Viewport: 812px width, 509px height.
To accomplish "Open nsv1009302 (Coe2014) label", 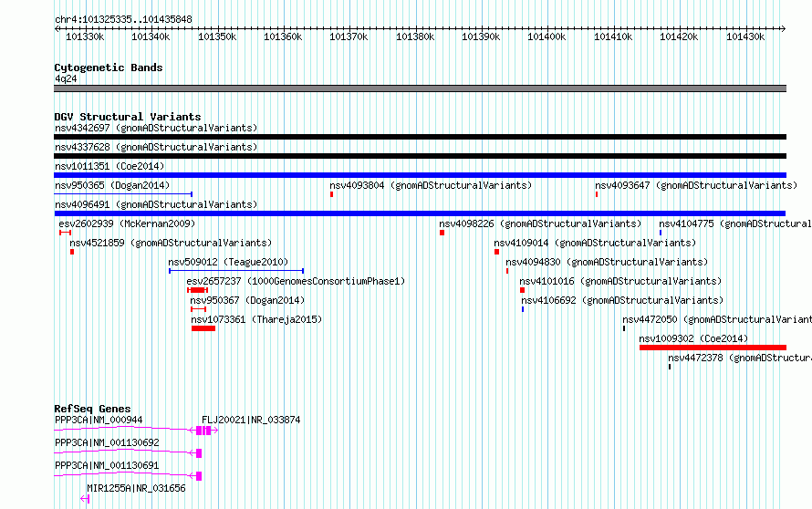I will pyautogui.click(x=693, y=338).
